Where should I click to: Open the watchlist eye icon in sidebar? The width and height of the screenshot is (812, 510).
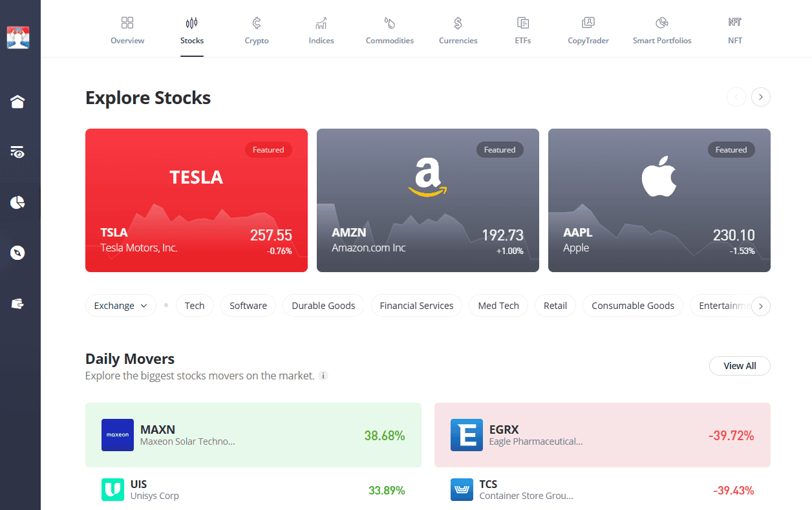coord(17,153)
